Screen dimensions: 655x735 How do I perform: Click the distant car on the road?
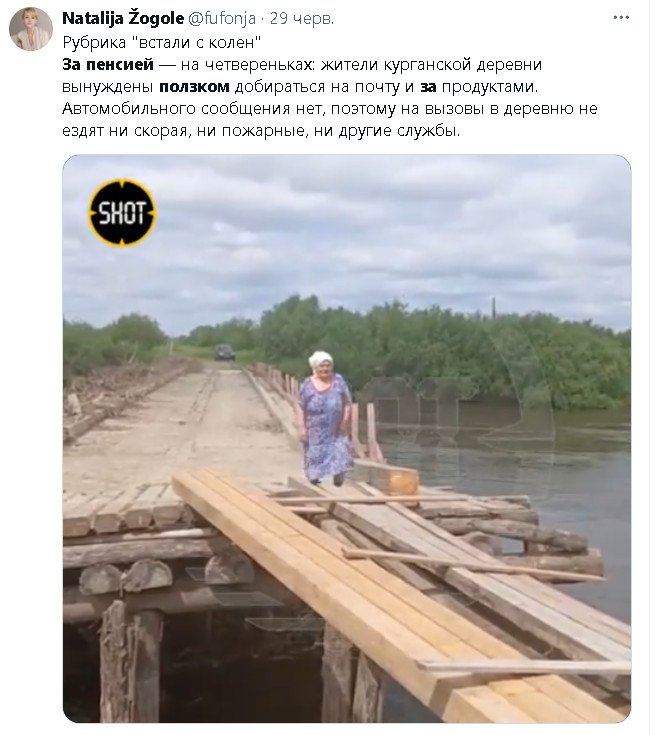(x=225, y=352)
